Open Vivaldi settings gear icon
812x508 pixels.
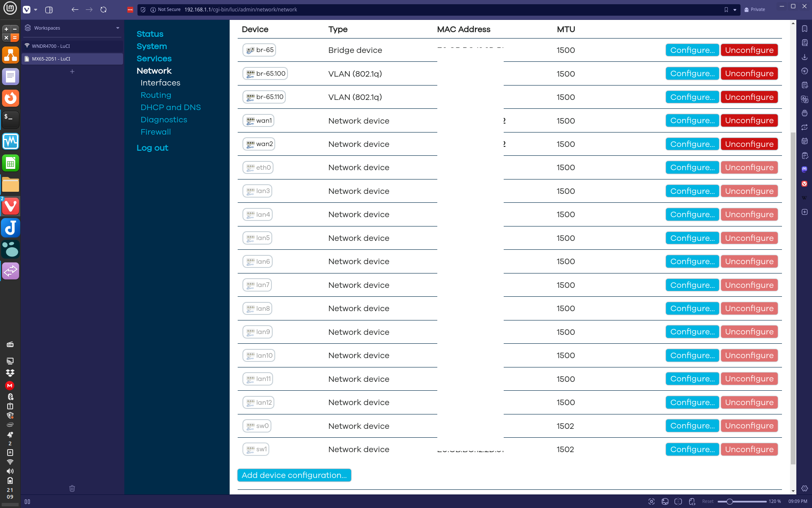[x=804, y=489]
